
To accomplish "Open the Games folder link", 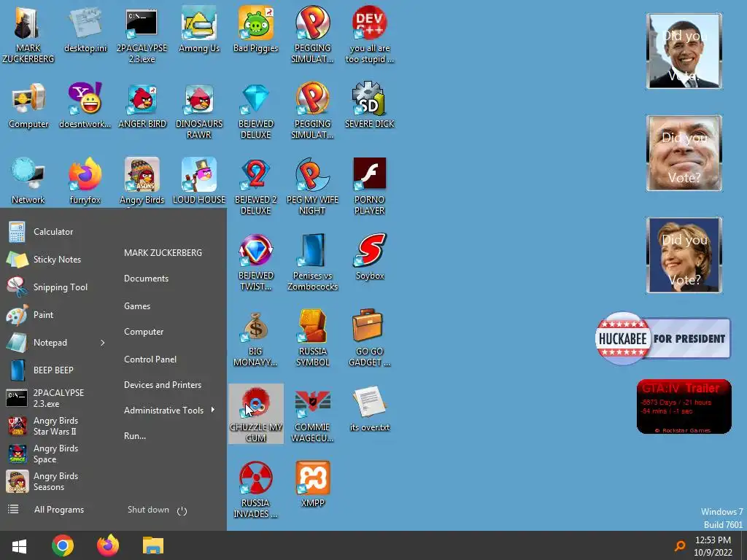I will [x=137, y=306].
